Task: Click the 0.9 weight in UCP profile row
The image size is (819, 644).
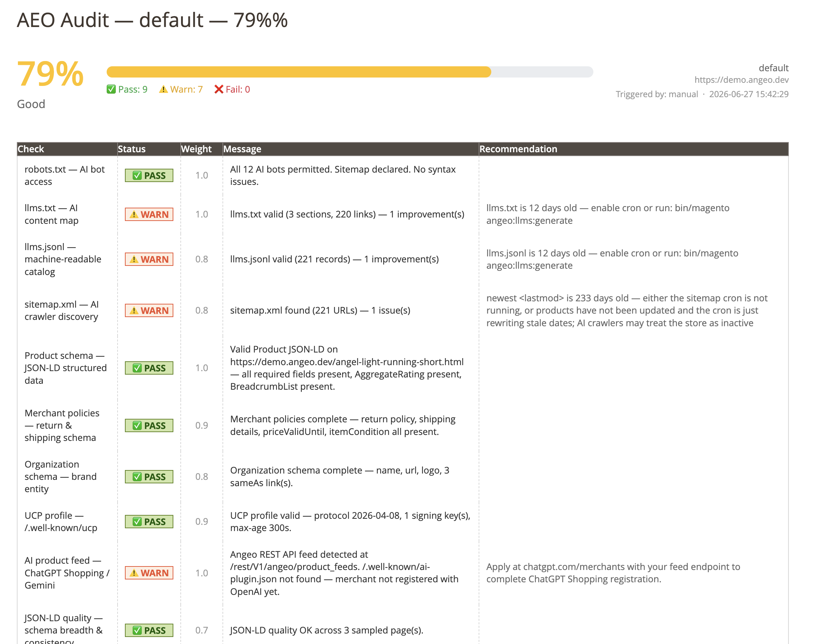Action: click(201, 522)
